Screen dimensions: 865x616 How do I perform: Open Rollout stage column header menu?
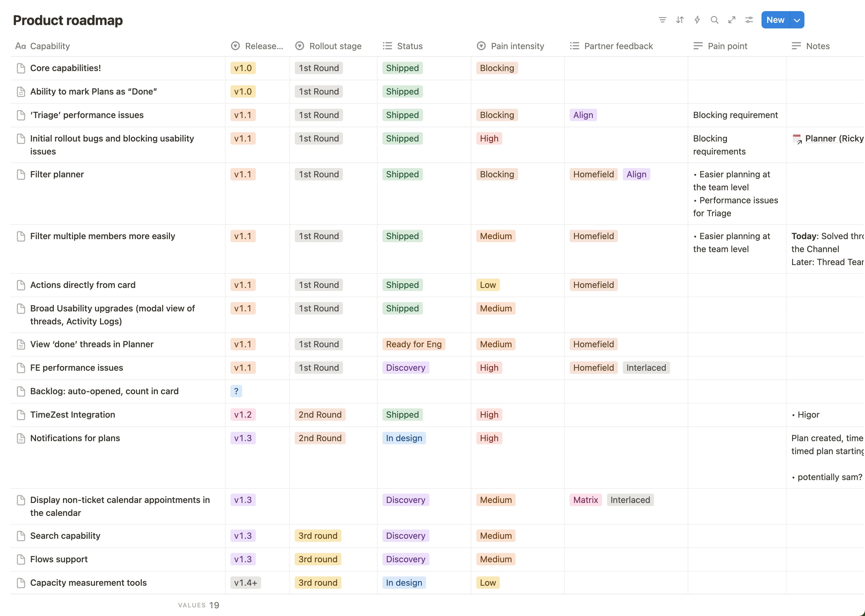335,46
